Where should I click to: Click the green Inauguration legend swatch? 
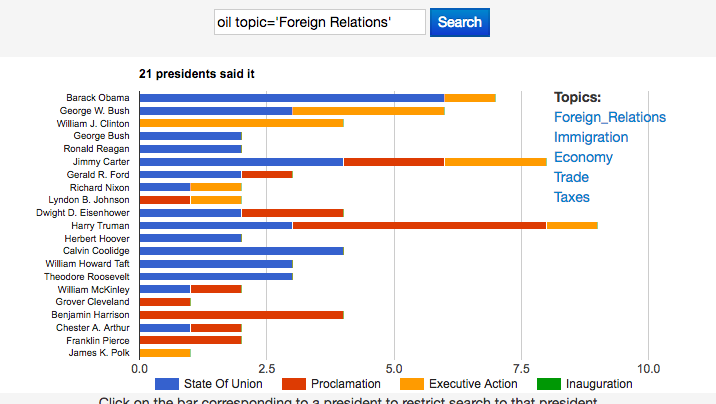pos(547,383)
